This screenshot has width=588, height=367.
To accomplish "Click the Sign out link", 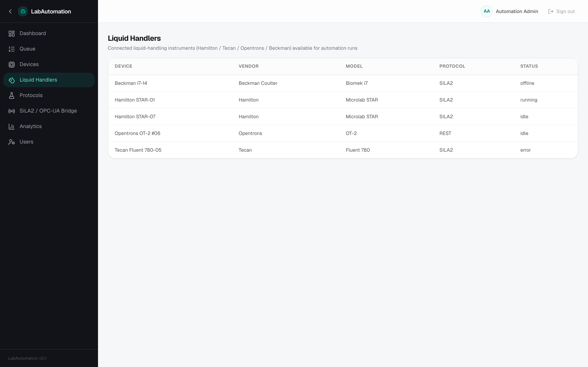I will (x=561, y=11).
